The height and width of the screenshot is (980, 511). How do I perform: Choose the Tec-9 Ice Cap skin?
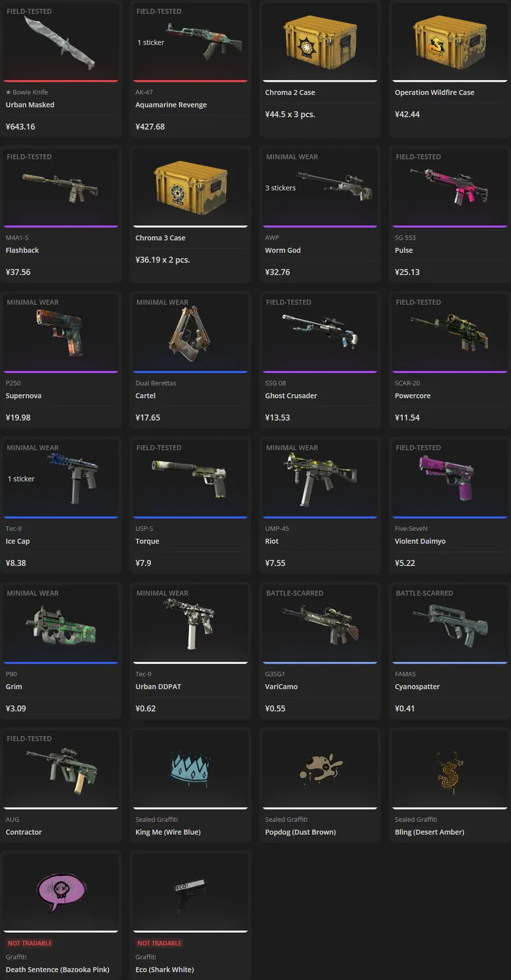tap(61, 505)
